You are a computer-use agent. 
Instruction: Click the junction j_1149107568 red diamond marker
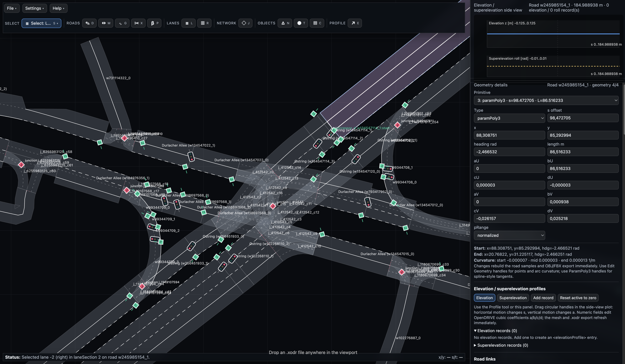tap(127, 190)
